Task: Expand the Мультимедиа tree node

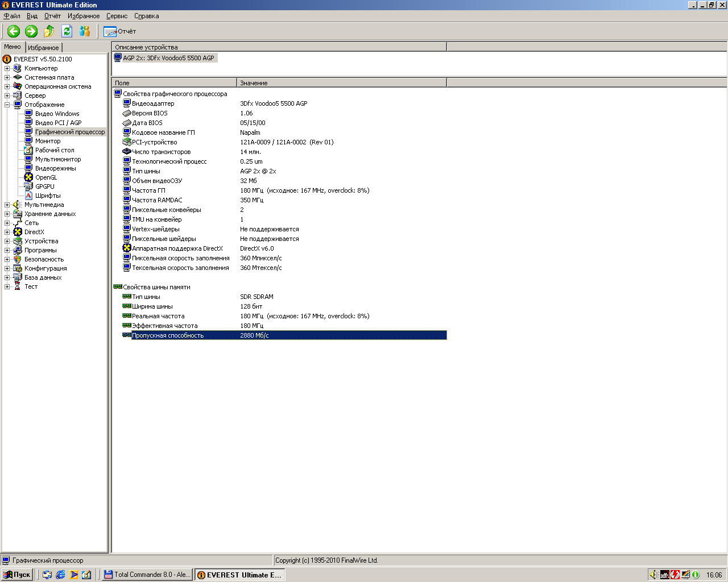Action: pyautogui.click(x=7, y=205)
